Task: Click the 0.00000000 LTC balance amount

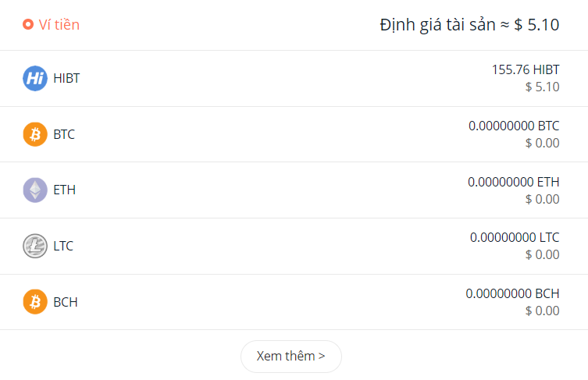Action: click(x=515, y=237)
